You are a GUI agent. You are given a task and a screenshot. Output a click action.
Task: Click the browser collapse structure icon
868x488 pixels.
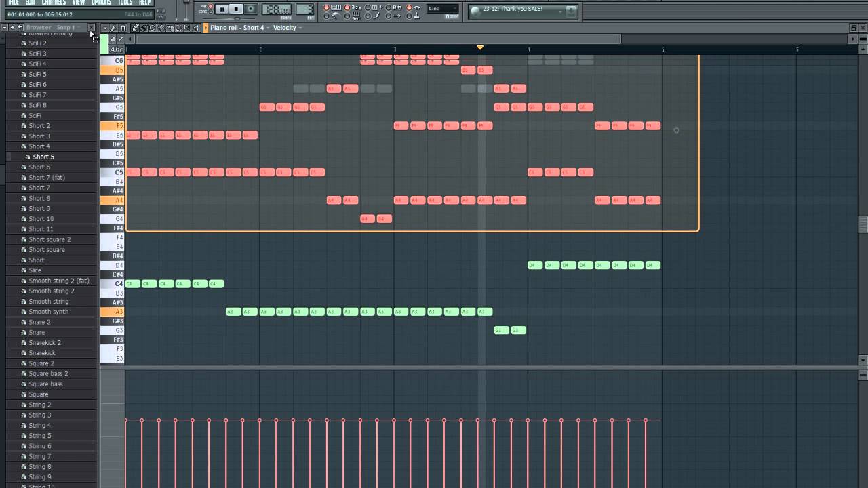click(12, 28)
